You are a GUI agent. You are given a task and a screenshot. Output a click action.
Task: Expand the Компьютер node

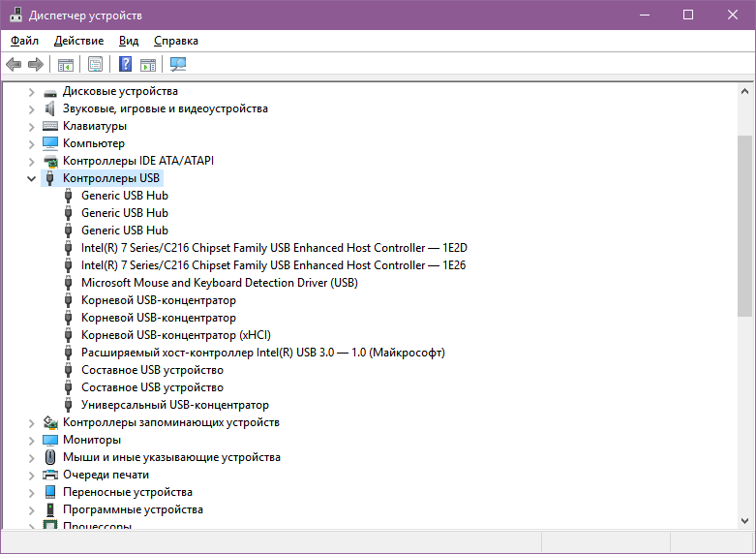(31, 143)
